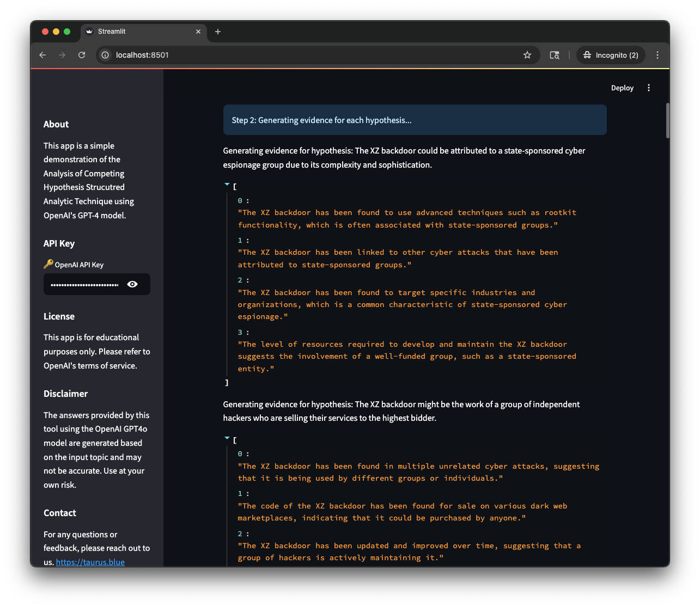
Task: Click the 'Contact' sidebar heading
Action: pos(59,513)
